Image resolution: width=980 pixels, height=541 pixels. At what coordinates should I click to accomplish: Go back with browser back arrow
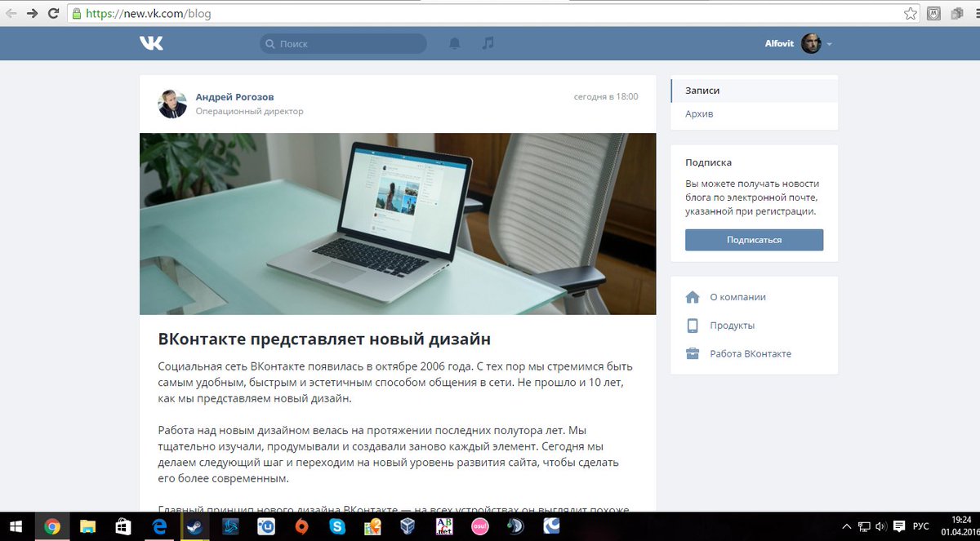11,14
